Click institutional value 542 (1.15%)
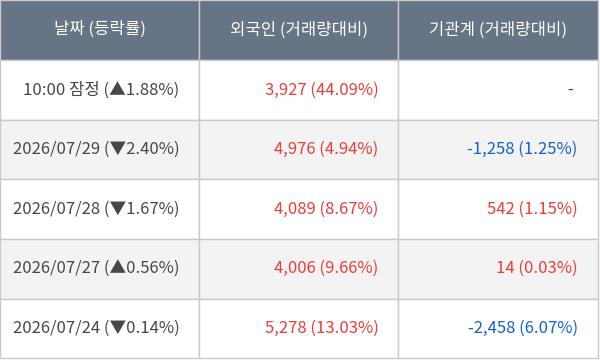The height and width of the screenshot is (360, 600). point(532,209)
